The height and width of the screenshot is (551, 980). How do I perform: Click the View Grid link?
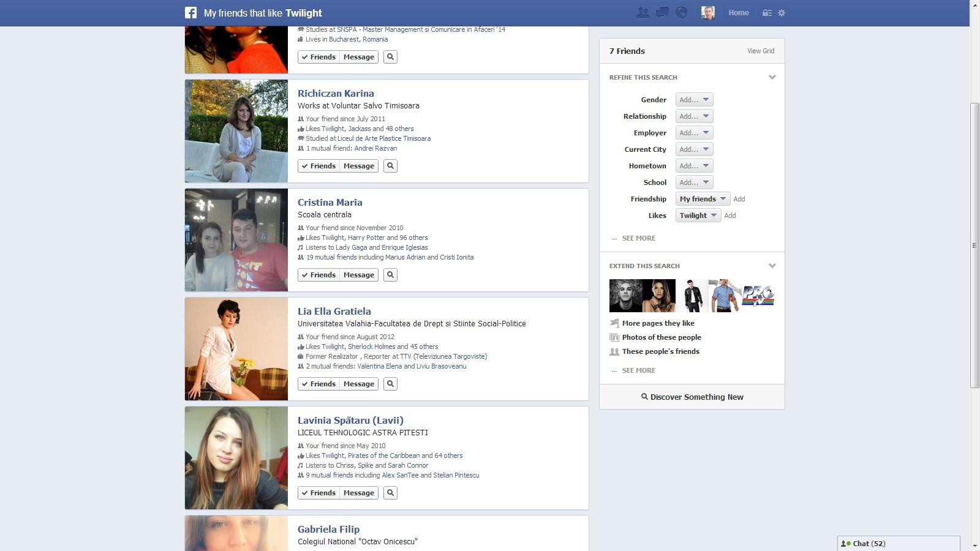760,51
